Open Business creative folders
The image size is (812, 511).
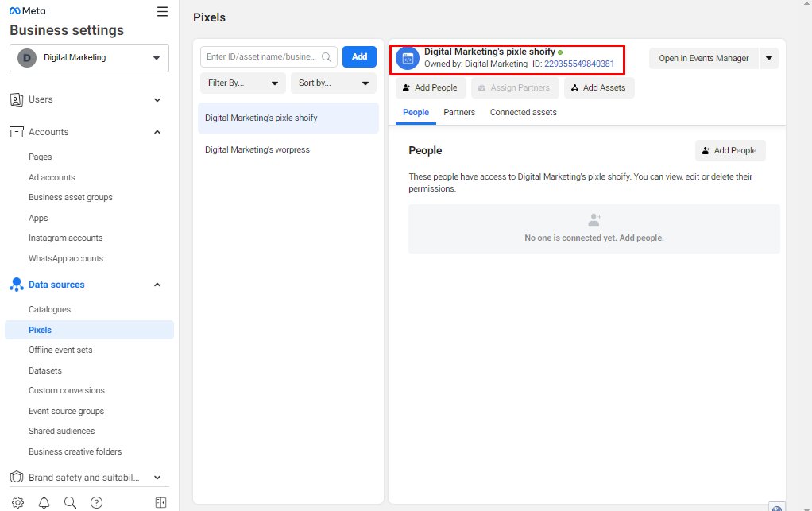click(x=75, y=451)
